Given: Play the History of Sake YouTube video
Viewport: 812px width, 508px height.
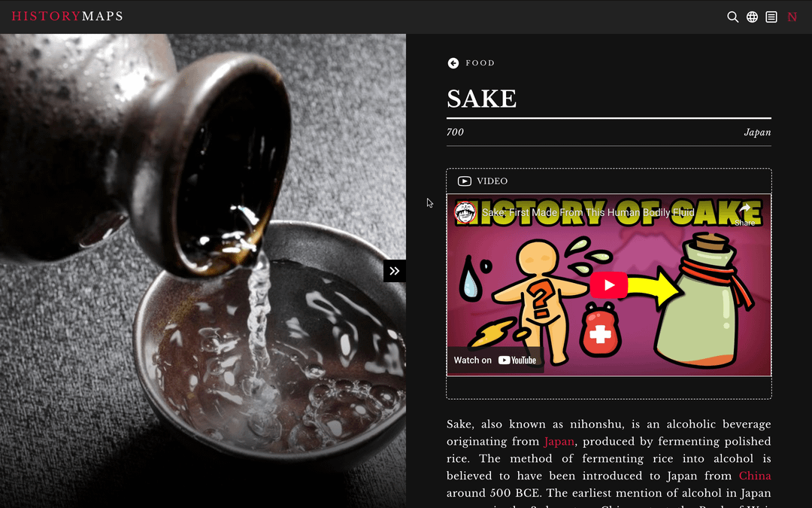Looking at the screenshot, I should [x=608, y=285].
